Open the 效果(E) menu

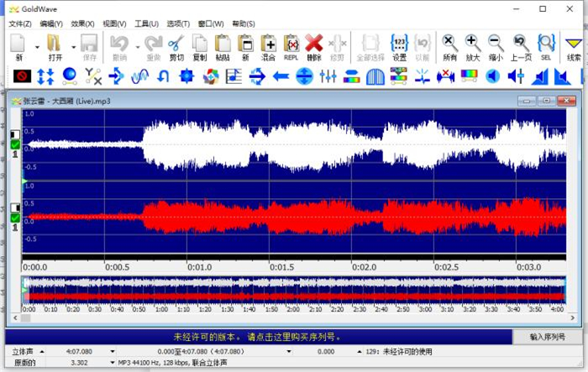tap(82, 24)
